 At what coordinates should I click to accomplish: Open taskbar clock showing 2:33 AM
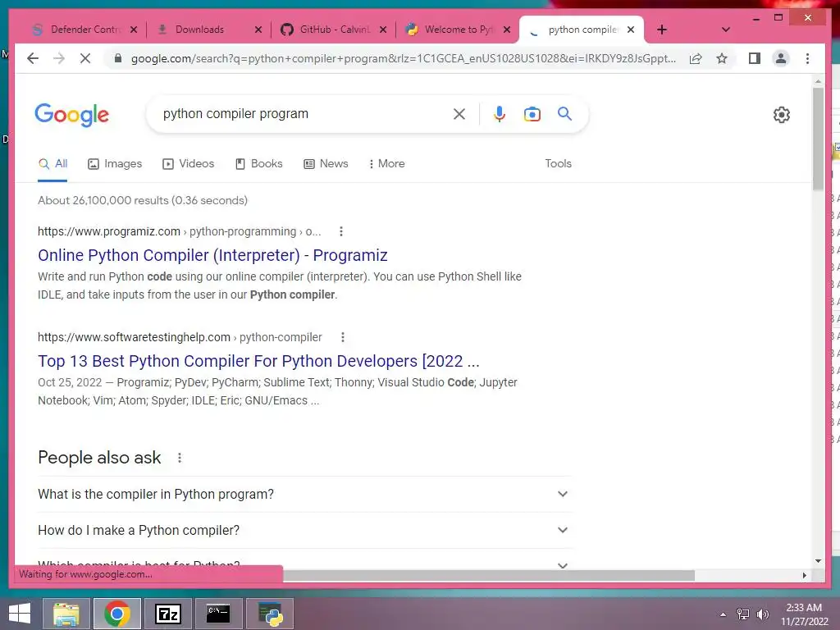(804, 614)
